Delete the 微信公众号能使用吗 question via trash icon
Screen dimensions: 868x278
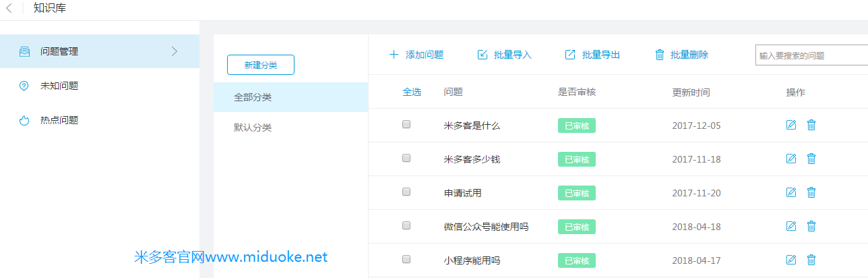[x=811, y=226]
